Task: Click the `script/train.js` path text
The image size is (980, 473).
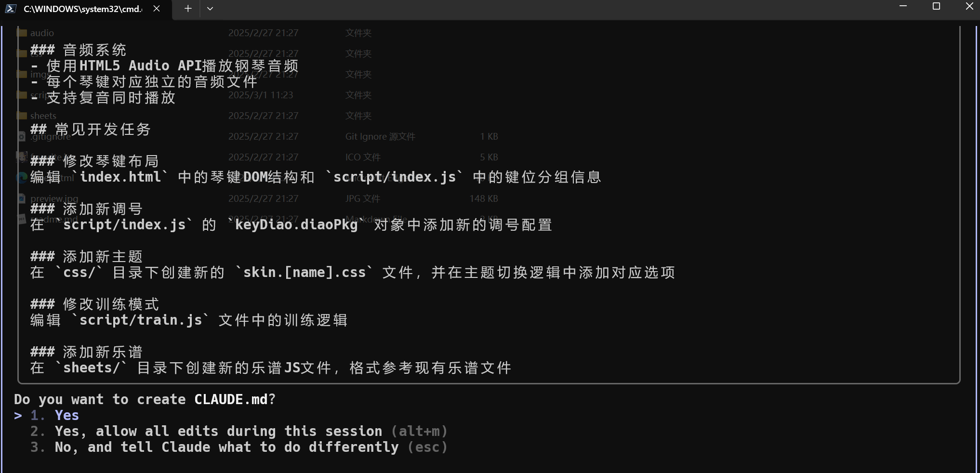Action: tap(141, 320)
